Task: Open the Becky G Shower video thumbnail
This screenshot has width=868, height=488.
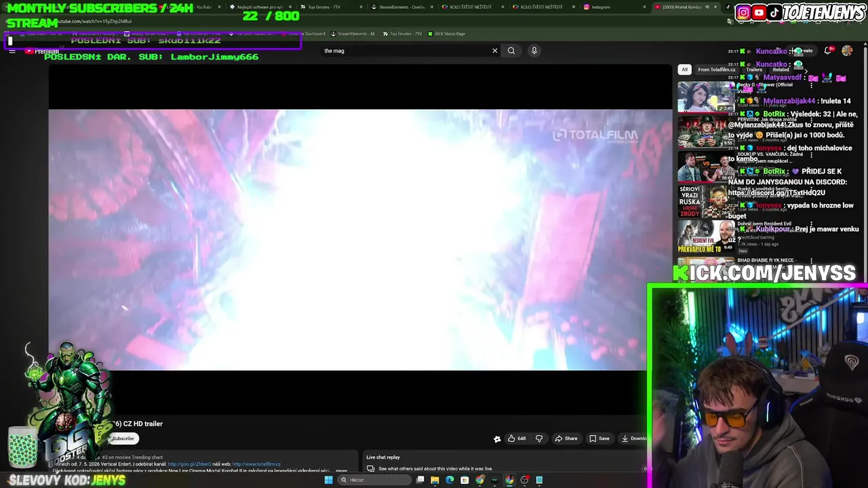Action: pyautogui.click(x=706, y=96)
